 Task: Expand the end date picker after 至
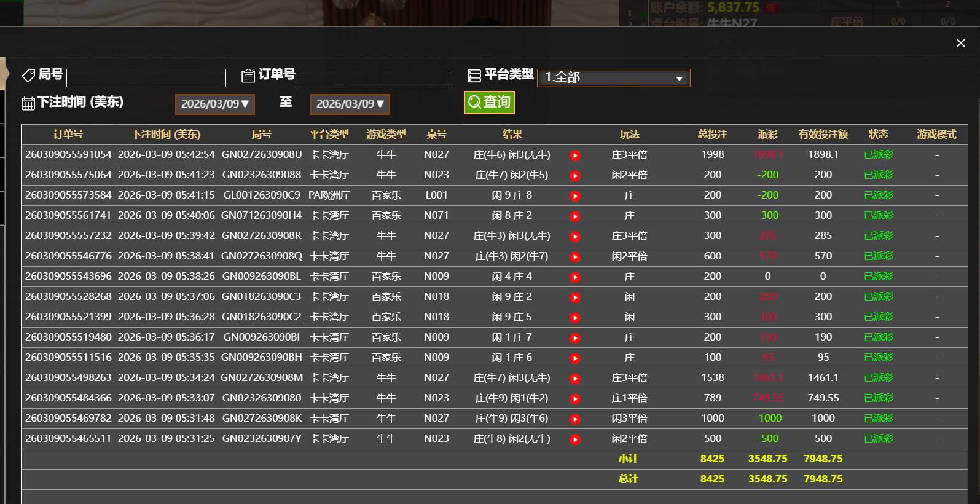(x=350, y=104)
